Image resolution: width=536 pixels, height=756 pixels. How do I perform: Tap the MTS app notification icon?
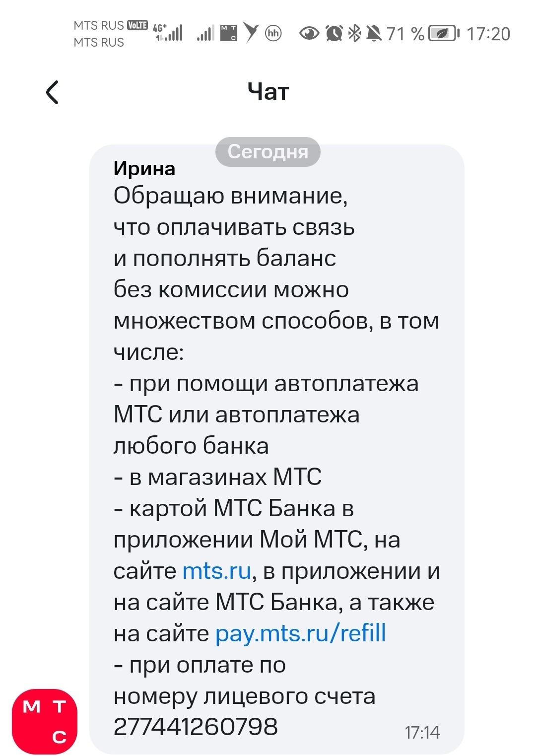(x=228, y=33)
